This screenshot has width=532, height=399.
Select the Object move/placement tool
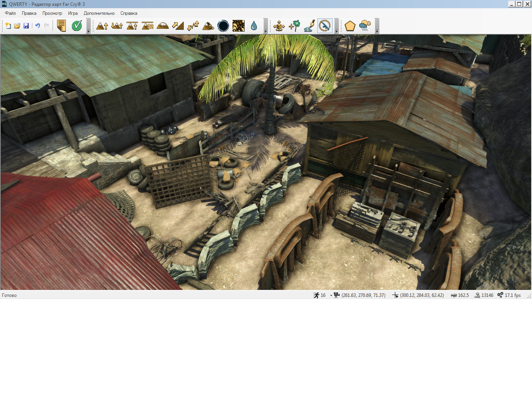point(279,26)
